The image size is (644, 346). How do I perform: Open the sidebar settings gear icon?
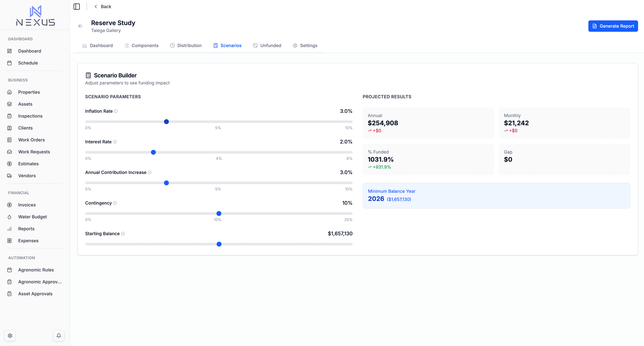(x=10, y=335)
